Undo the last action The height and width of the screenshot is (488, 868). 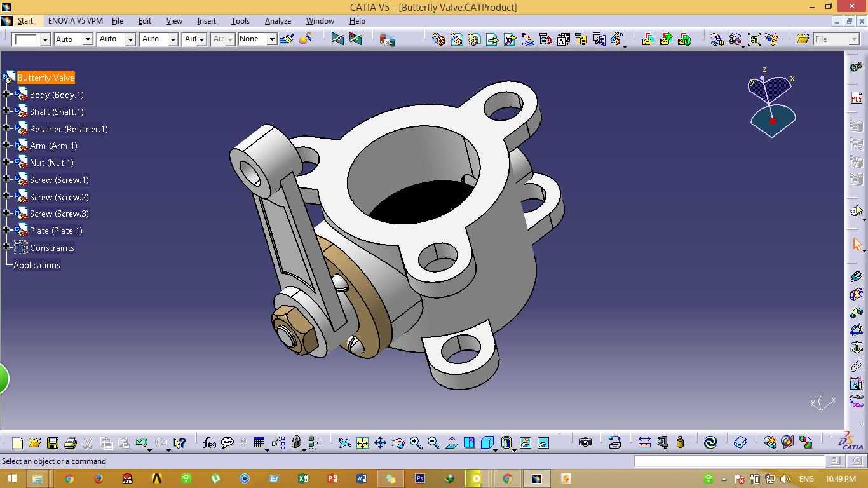pos(141,443)
